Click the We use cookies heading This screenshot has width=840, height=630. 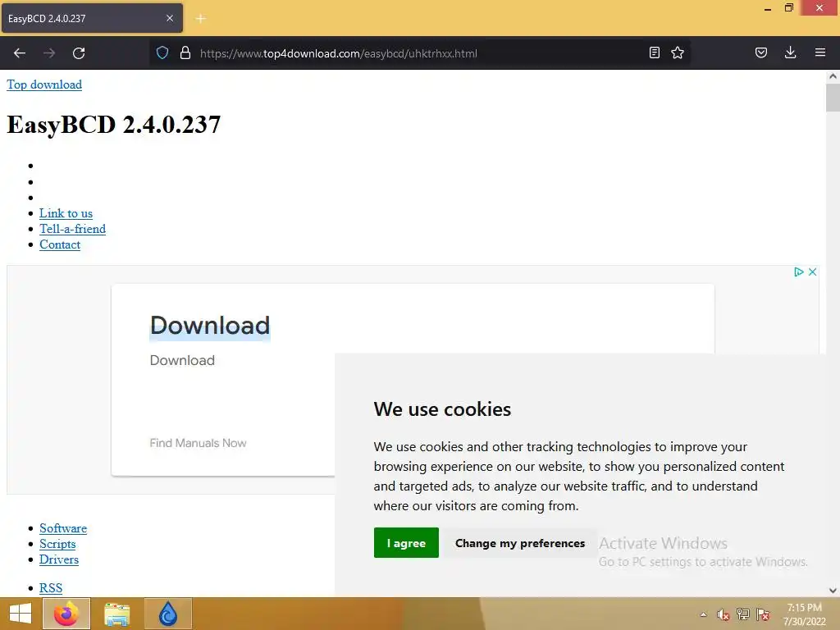click(x=442, y=409)
